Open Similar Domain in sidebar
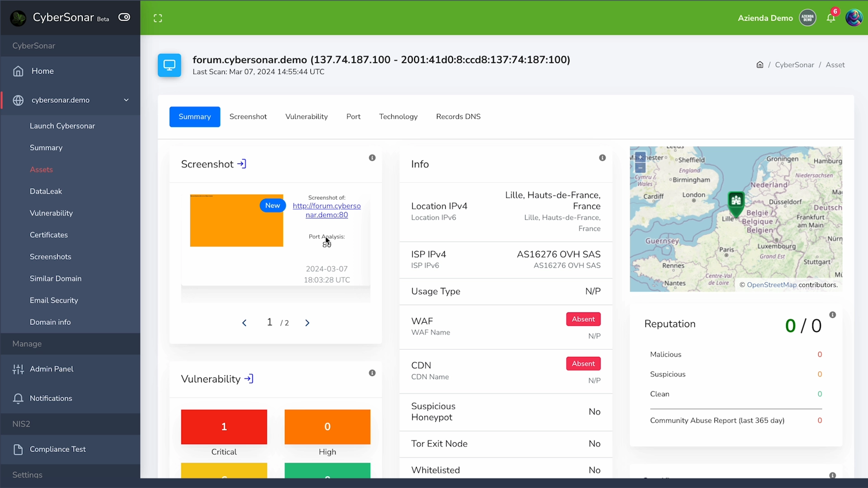Viewport: 868px width, 488px height. pyautogui.click(x=56, y=278)
